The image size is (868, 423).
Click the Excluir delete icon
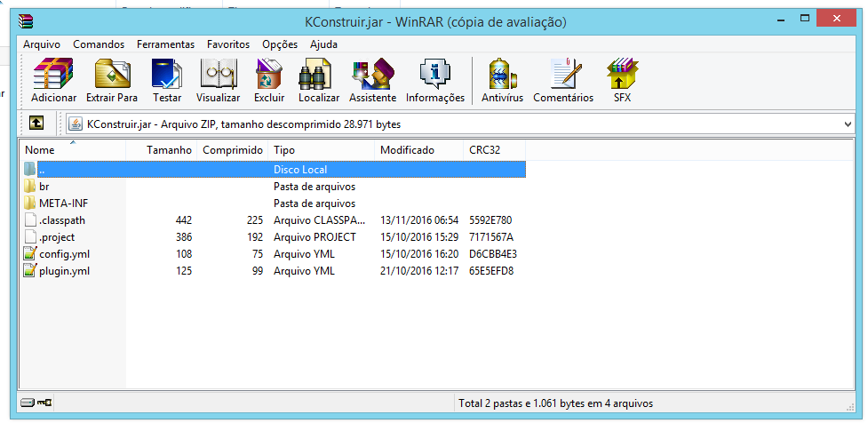(269, 73)
